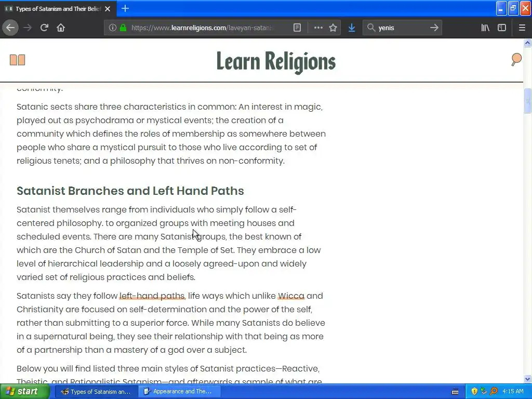Toggle the browser sidebar

[x=502, y=28]
